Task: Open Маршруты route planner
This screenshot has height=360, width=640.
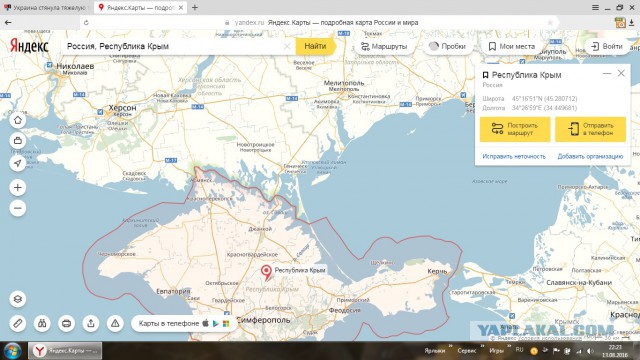Action: click(384, 47)
